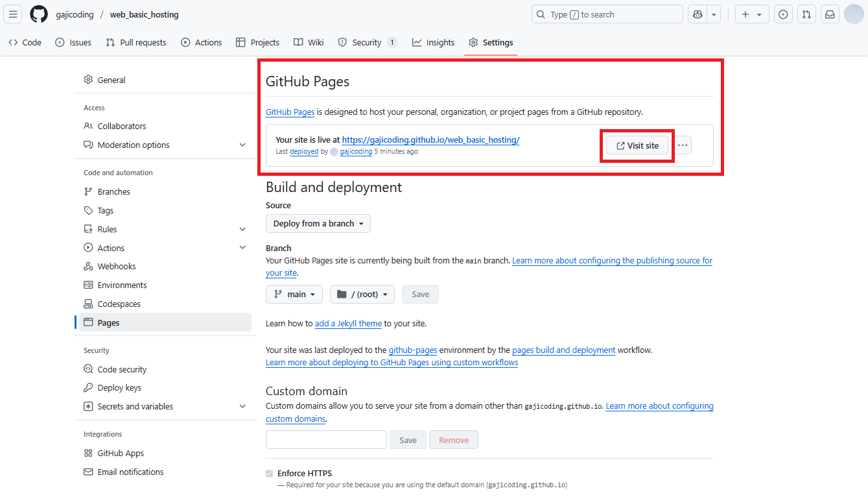Click the deployed link
The width and height of the screenshot is (868, 497).
coord(304,151)
